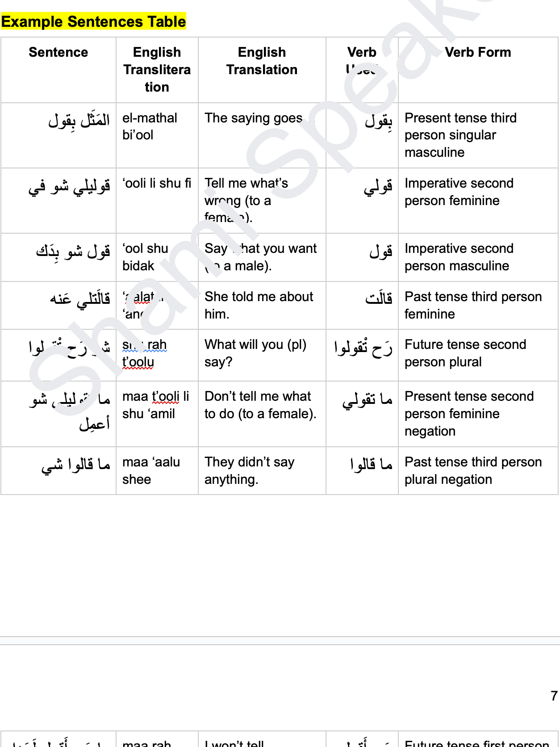Click the 'English Translation' column header
This screenshot has width=560, height=747.
pyautogui.click(x=262, y=61)
